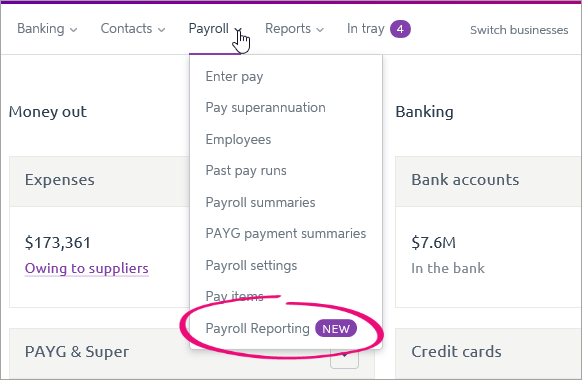Go to Past pay runs
The image size is (582, 380).
tap(246, 171)
